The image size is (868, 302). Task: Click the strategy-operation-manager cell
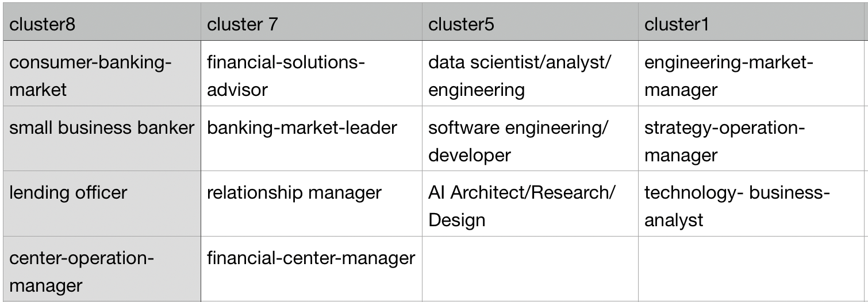coord(752,141)
